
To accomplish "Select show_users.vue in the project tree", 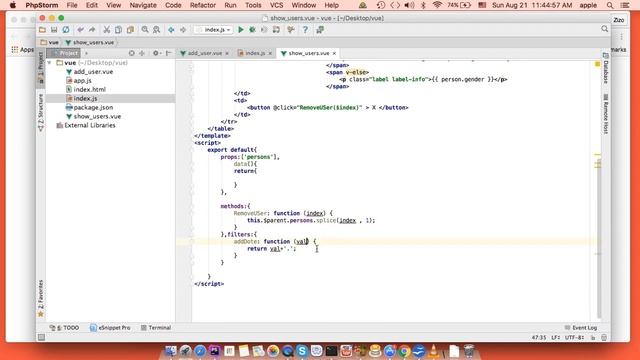I will click(x=93, y=116).
